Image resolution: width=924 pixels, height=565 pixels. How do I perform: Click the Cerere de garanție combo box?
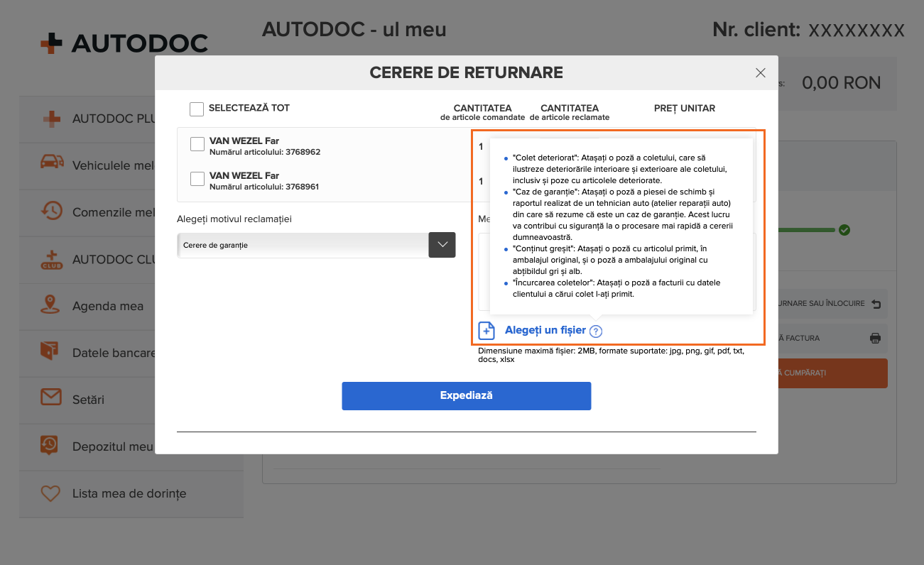[x=303, y=245]
